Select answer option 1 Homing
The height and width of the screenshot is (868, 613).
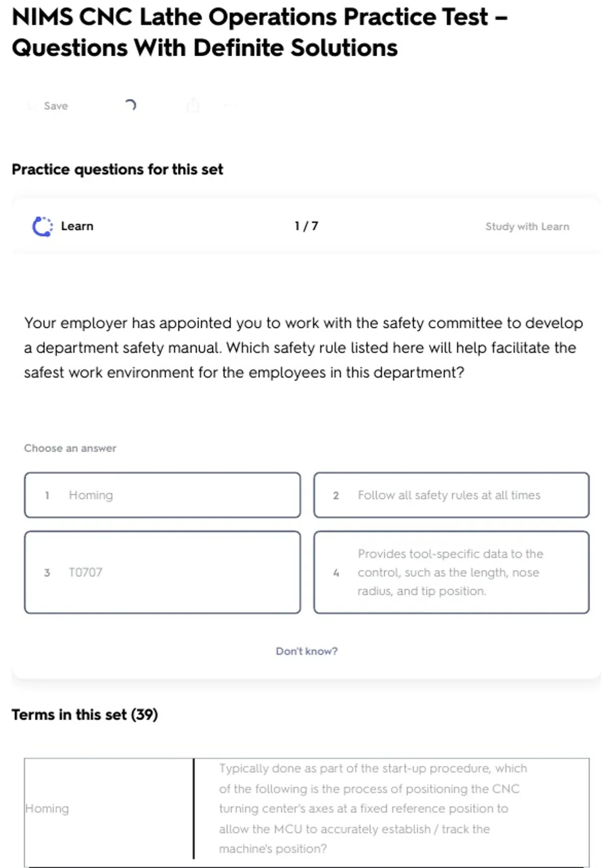[x=162, y=495]
